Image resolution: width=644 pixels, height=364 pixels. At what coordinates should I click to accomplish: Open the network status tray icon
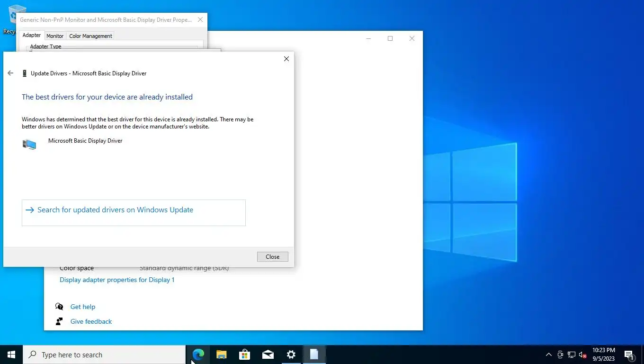click(572, 355)
